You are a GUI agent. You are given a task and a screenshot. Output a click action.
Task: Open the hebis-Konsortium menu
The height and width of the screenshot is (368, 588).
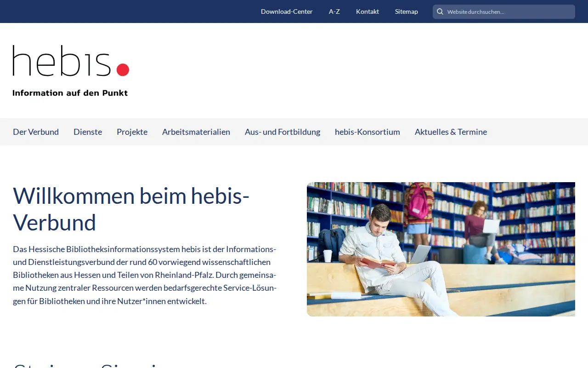point(367,132)
